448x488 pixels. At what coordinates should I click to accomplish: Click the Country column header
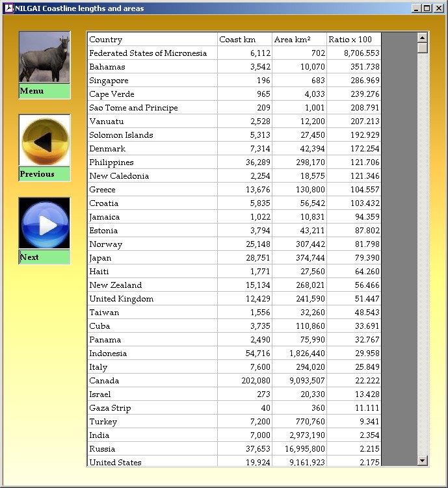pyautogui.click(x=152, y=40)
